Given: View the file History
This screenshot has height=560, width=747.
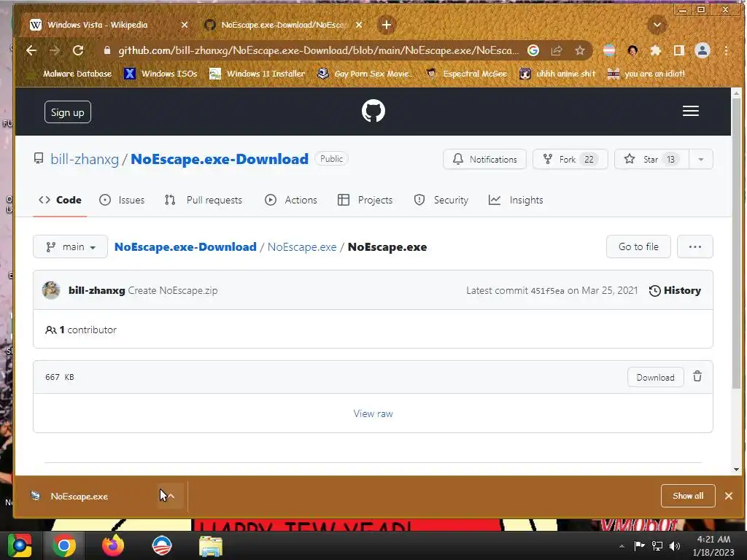Looking at the screenshot, I should click(675, 290).
